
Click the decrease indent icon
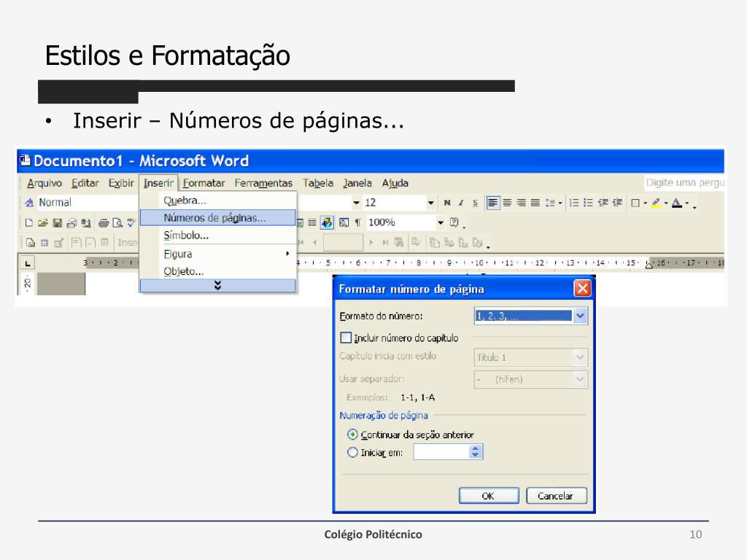(603, 203)
